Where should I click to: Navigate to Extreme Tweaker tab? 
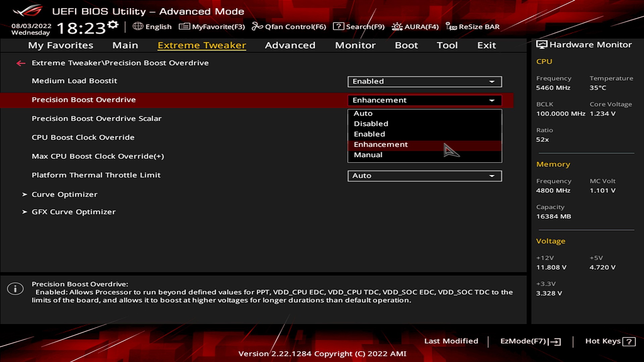click(201, 45)
